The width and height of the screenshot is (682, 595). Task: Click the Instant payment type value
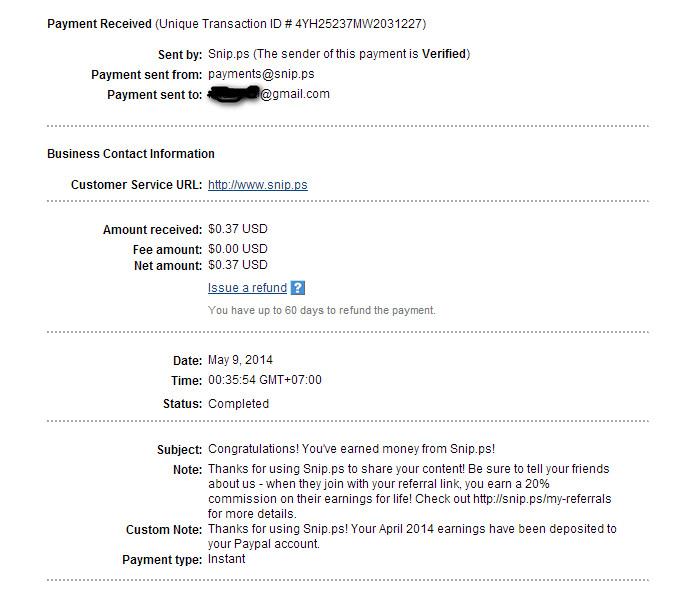[226, 559]
